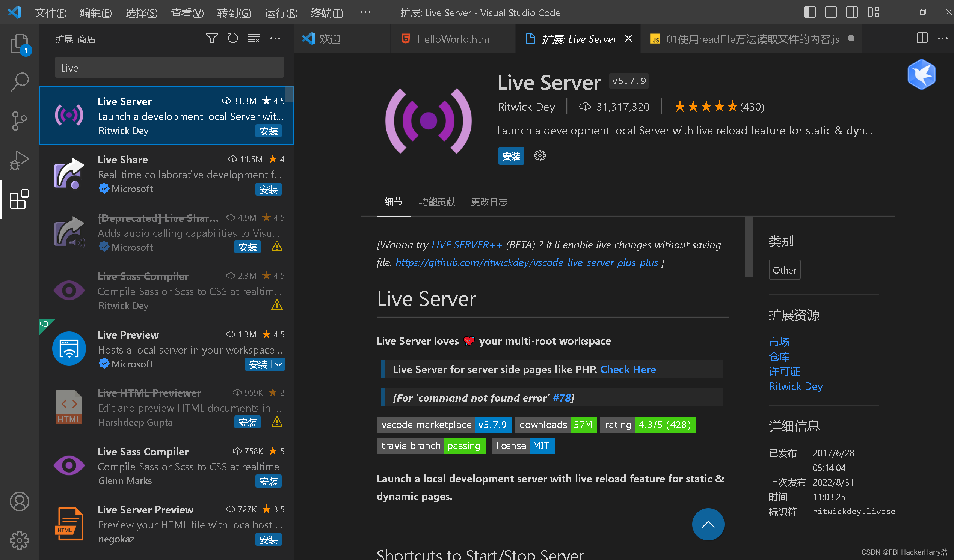This screenshot has height=560, width=954.
Task: Toggle the secondary side bar layout
Action: [852, 12]
